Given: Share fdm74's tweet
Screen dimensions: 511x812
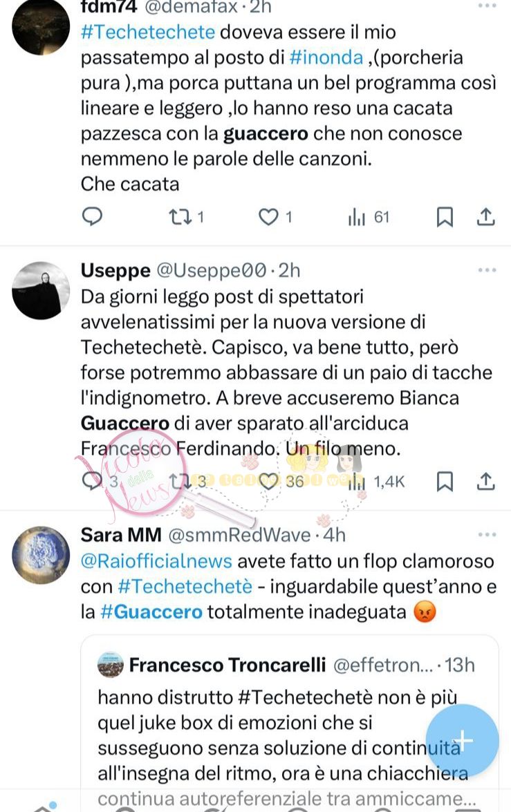Looking at the screenshot, I should pyautogui.click(x=485, y=217).
